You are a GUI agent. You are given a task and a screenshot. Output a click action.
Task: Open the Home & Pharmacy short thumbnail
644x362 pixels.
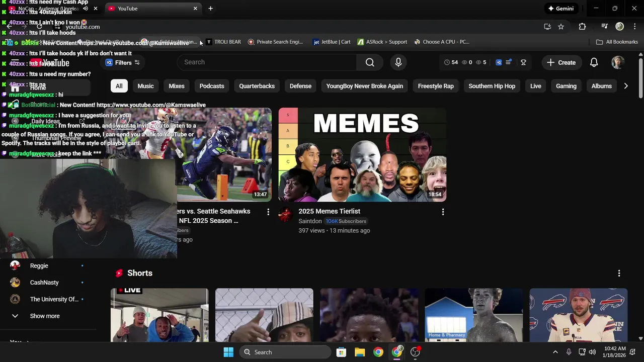[474, 315]
